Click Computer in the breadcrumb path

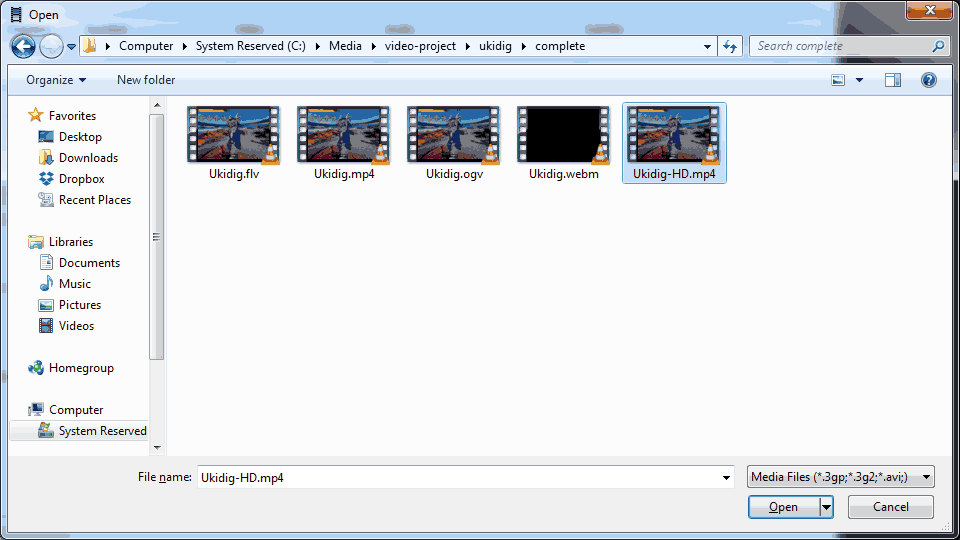coord(146,46)
